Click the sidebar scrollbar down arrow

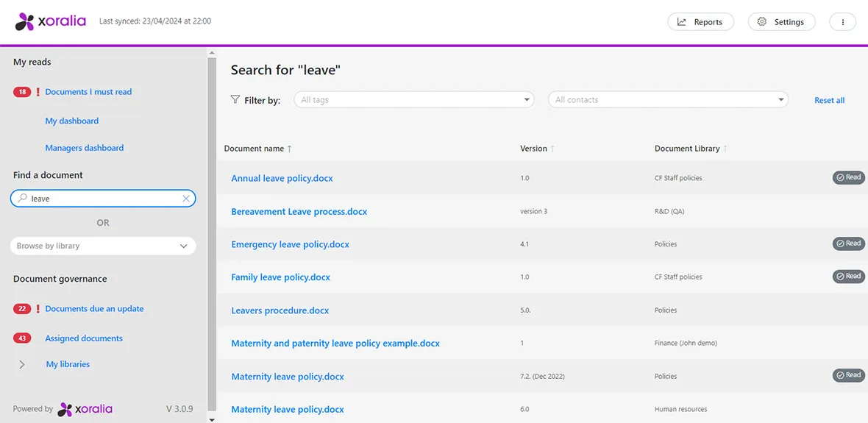pos(212,419)
